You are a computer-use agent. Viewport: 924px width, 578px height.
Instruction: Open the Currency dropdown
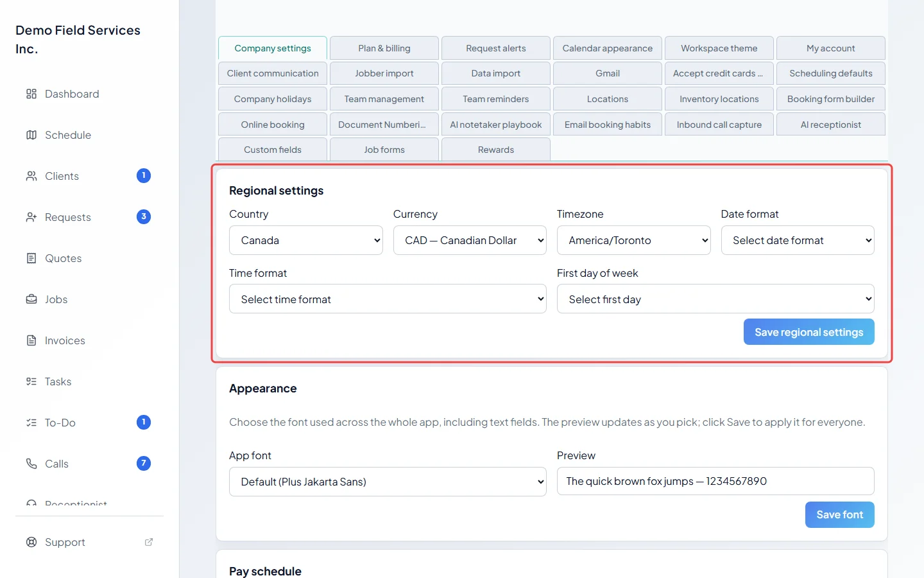470,240
